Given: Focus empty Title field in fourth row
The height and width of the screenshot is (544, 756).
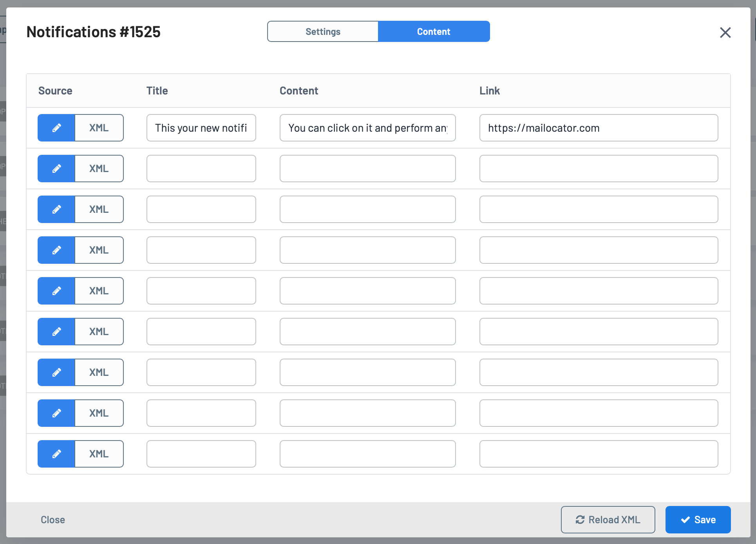Looking at the screenshot, I should [x=201, y=250].
